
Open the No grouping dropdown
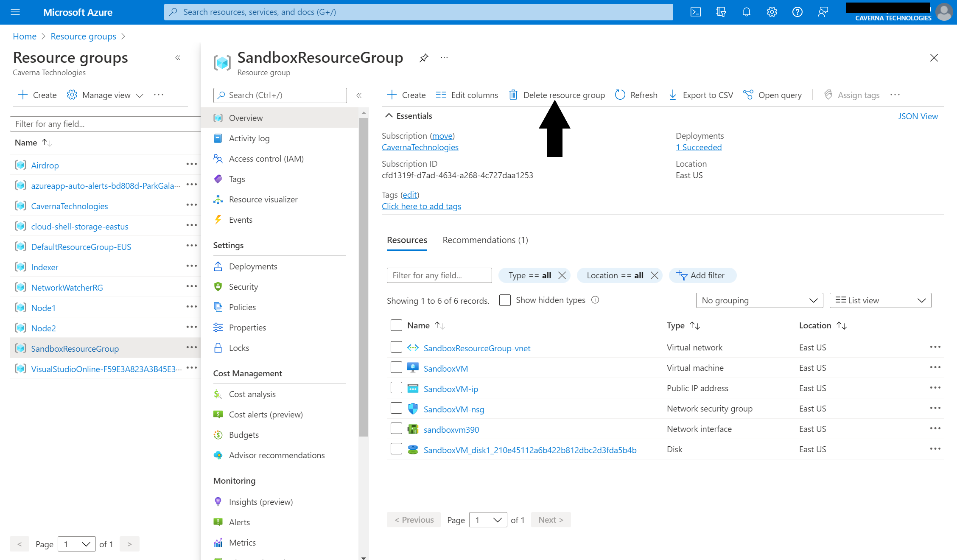point(759,300)
